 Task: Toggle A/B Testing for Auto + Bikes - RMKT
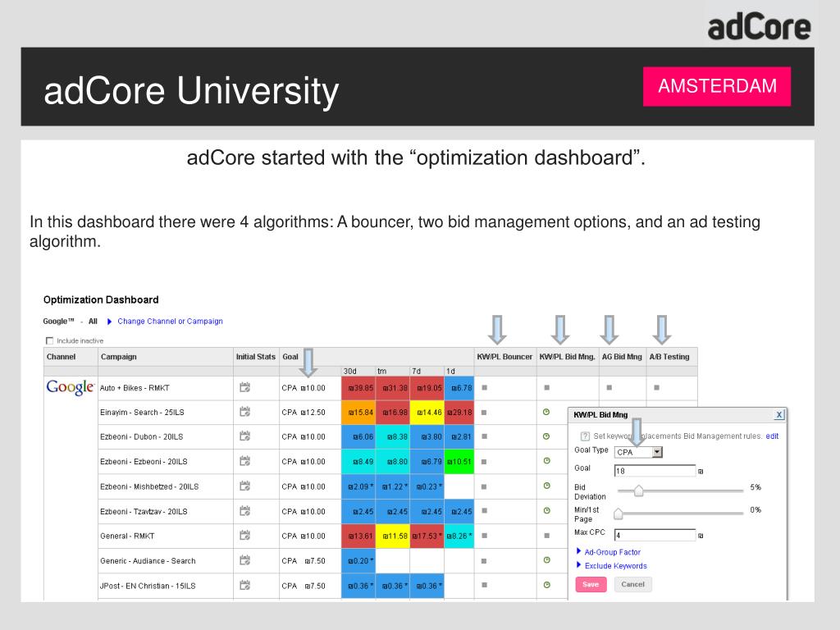coord(657,387)
